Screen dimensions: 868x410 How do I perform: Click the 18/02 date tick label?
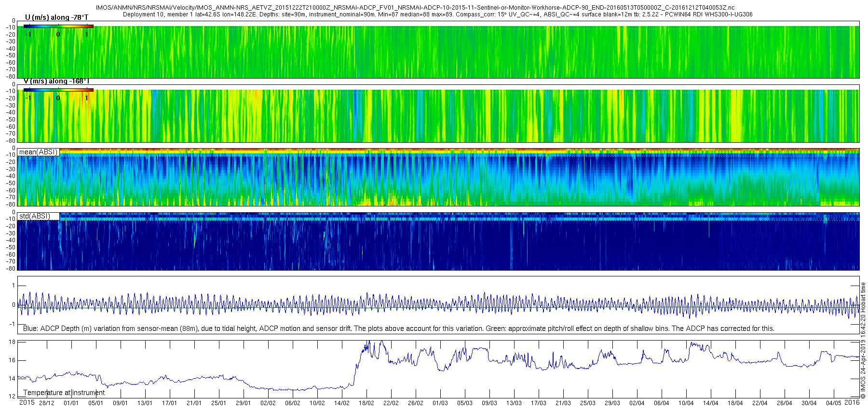point(366,403)
